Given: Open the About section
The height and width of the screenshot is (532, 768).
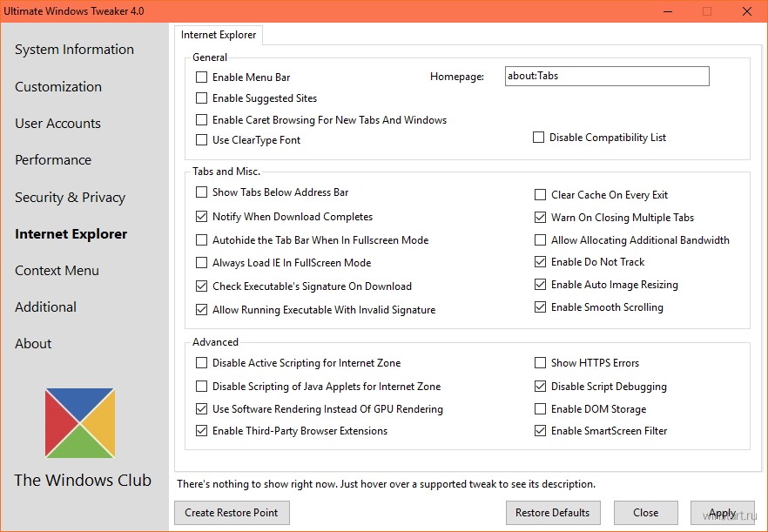Looking at the screenshot, I should (x=33, y=344).
